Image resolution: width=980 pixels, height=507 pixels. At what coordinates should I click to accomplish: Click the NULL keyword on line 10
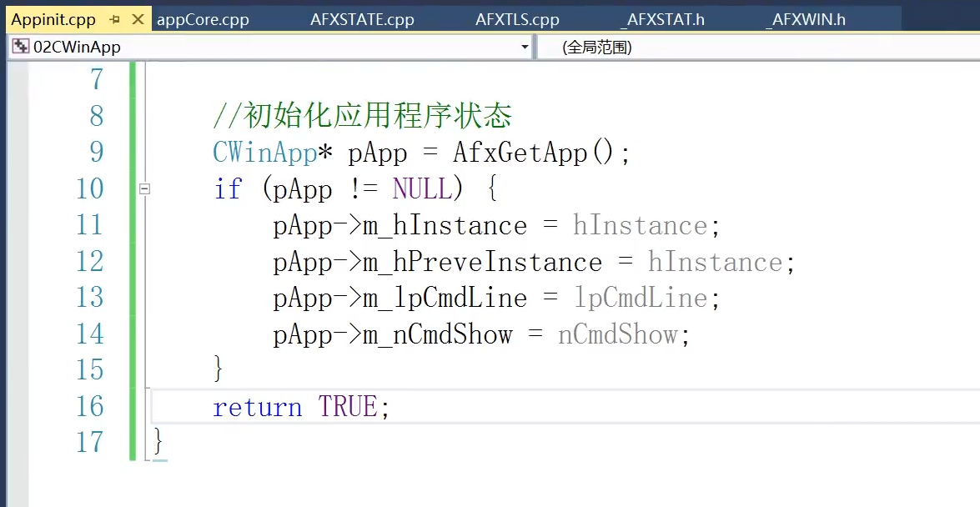pyautogui.click(x=422, y=188)
